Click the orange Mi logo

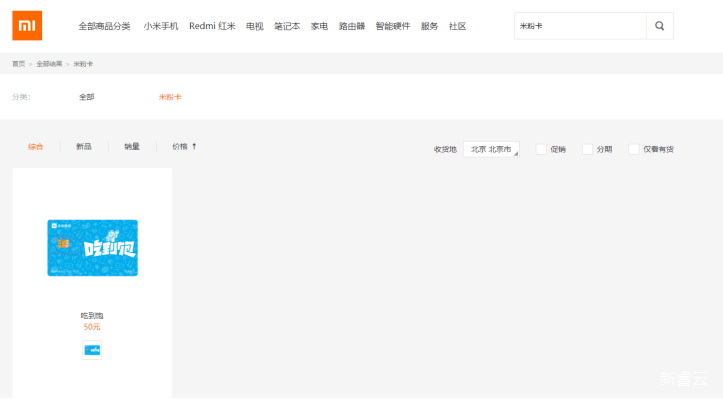click(27, 26)
